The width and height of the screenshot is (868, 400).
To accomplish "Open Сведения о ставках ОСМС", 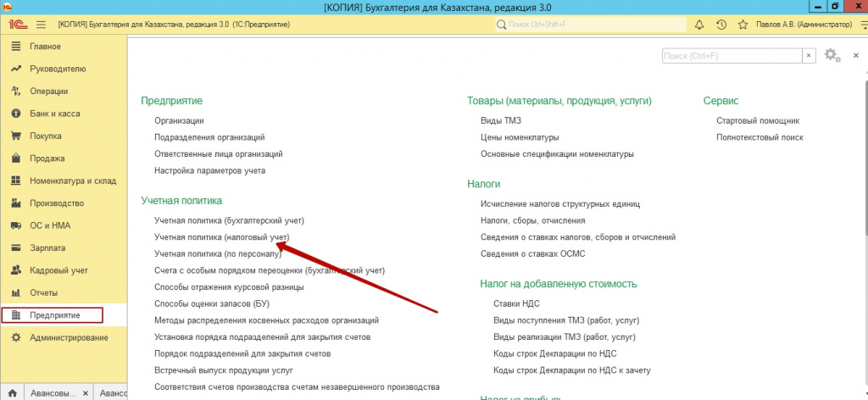I will pos(533,254).
